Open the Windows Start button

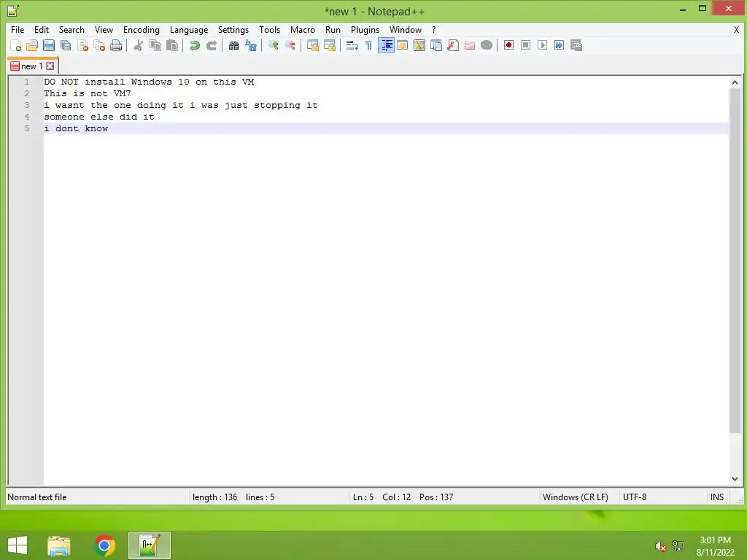pos(18,545)
